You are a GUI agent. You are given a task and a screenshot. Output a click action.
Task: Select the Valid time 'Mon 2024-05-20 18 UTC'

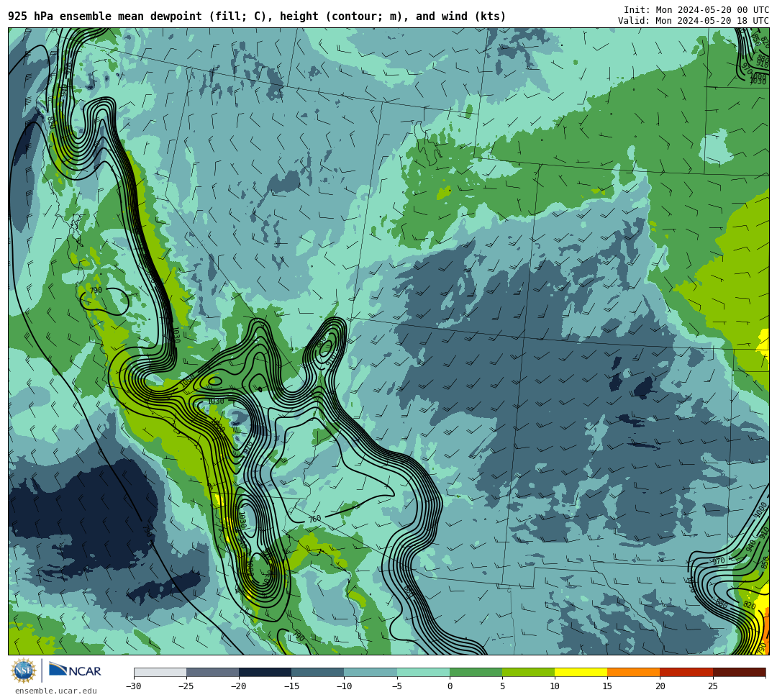point(712,20)
